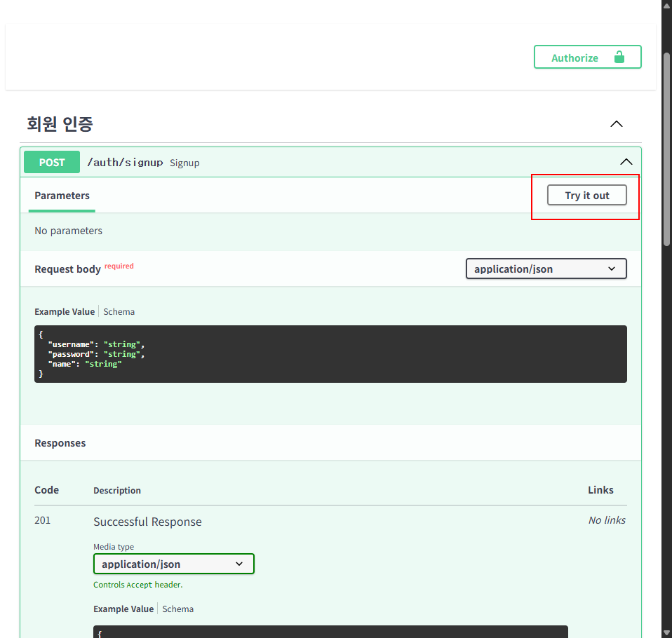Click the Signup summary text
This screenshot has width=672, height=638.
click(x=184, y=163)
